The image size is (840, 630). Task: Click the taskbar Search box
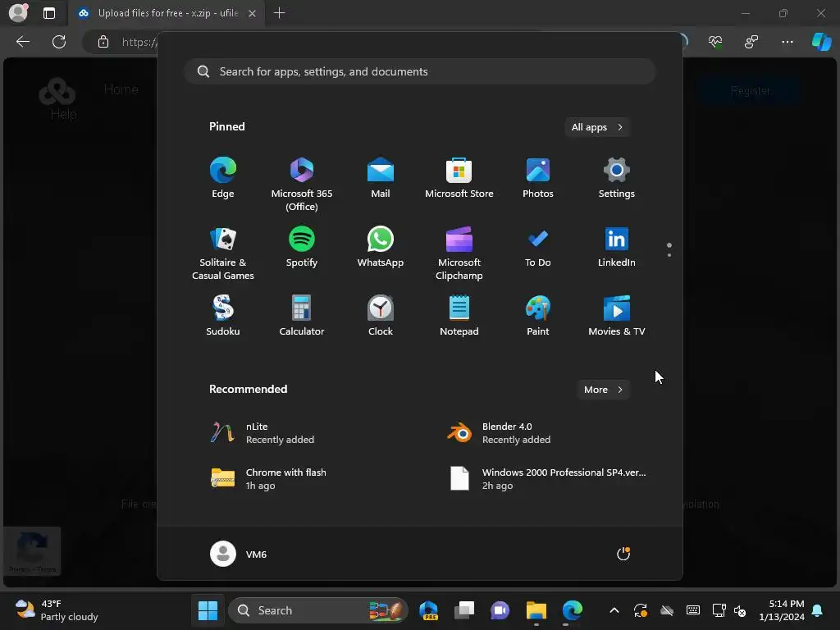point(318,610)
